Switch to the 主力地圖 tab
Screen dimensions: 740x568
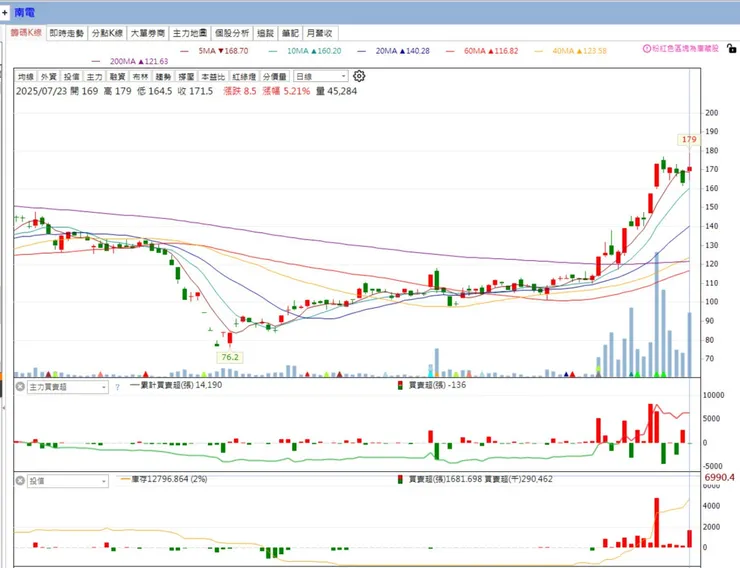pos(190,33)
